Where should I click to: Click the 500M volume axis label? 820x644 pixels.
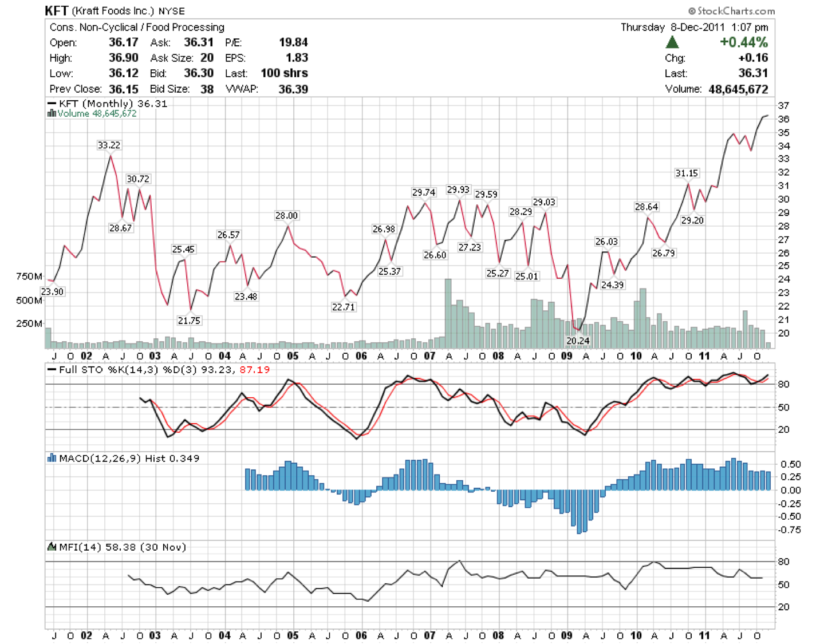pos(30,300)
